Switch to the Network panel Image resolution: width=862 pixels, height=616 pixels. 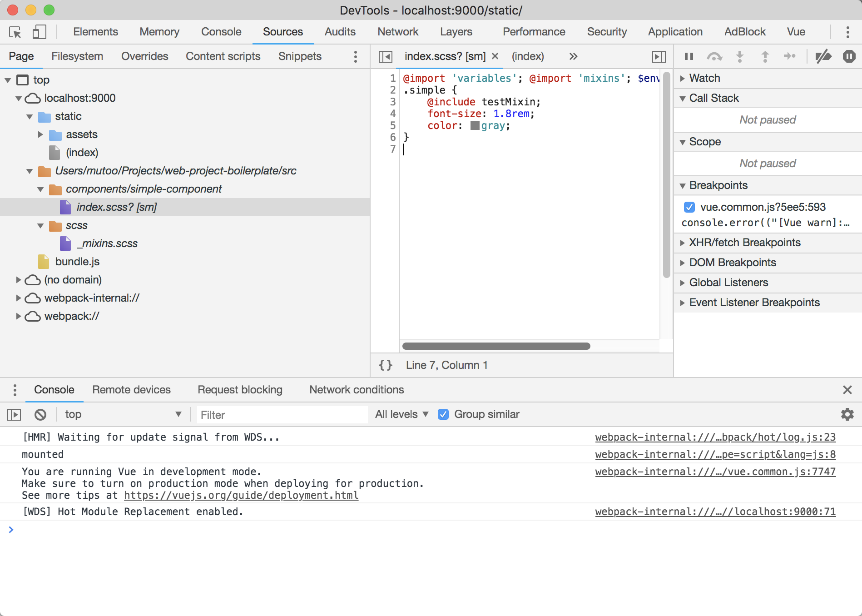(x=398, y=32)
